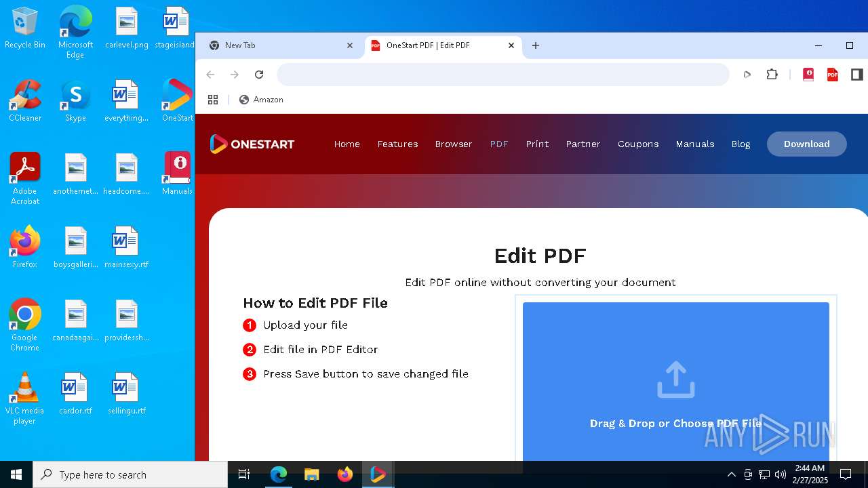Open Adobe Acrobat desktop shortcut
This screenshot has width=868, height=488.
point(25,178)
